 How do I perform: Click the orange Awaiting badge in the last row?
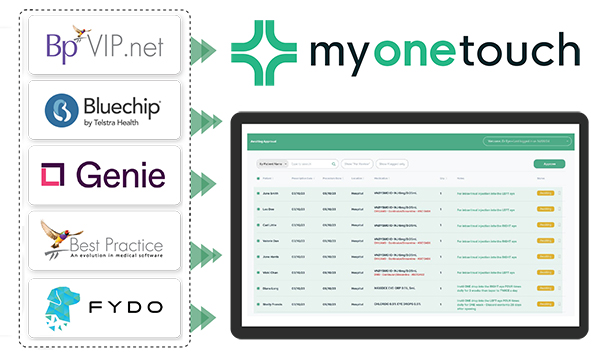click(545, 304)
